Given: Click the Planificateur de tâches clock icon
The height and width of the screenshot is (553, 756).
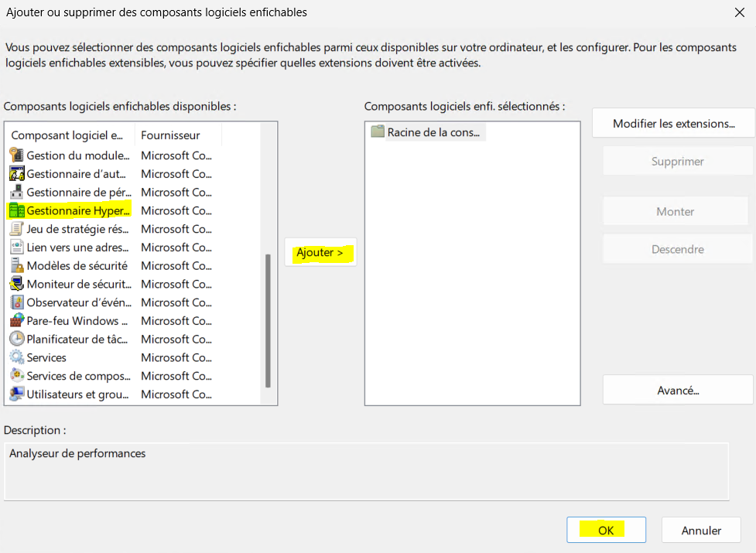Looking at the screenshot, I should (x=16, y=339).
